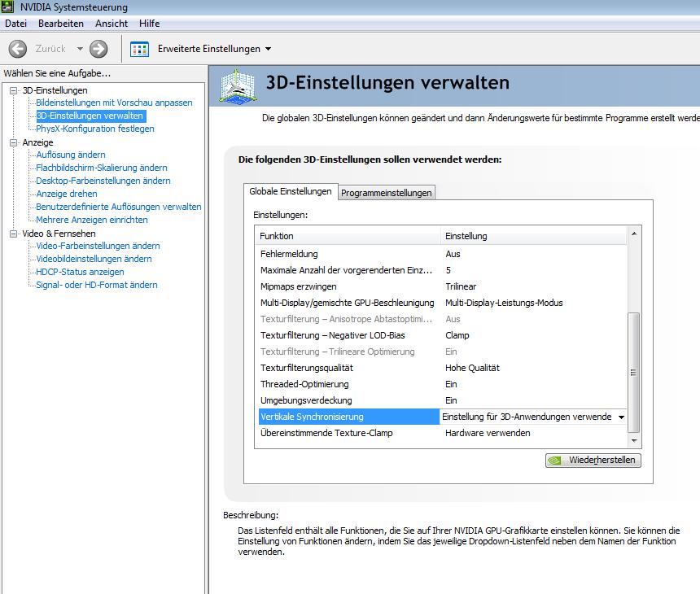700x594 pixels.
Task: Open the back history dropdown arrow
Action: coord(80,49)
